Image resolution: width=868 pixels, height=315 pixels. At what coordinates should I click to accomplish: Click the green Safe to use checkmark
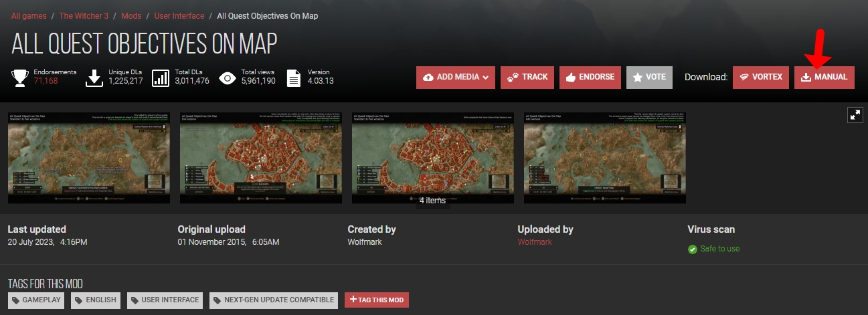click(x=693, y=249)
